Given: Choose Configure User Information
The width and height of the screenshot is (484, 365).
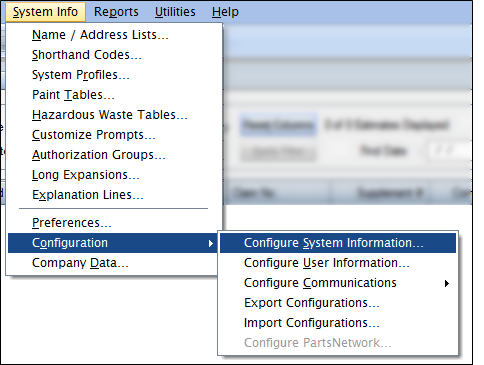Looking at the screenshot, I should (338, 263).
